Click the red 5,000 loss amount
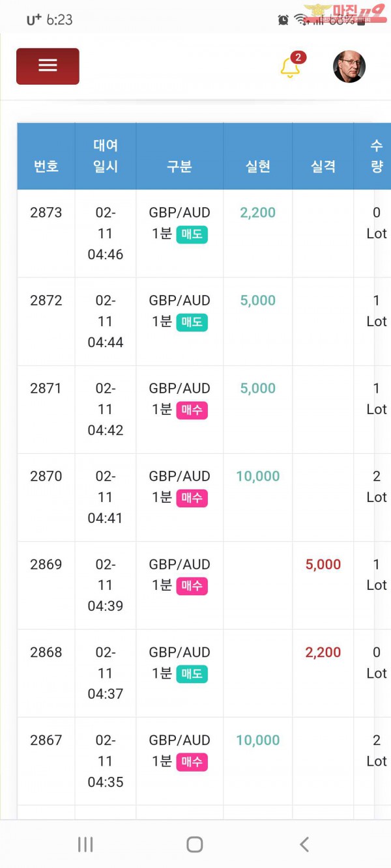Screen dimensions: 391x868 point(323,565)
